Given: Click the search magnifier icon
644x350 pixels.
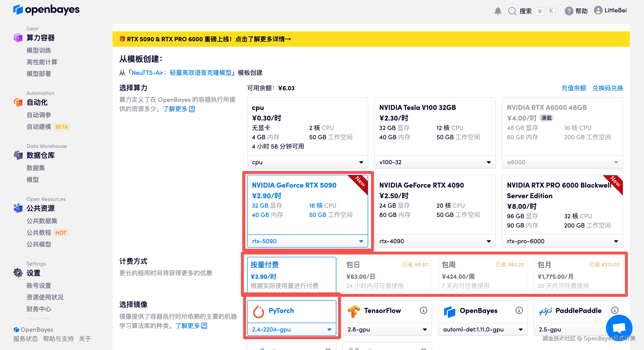Looking at the screenshot, I should [512, 11].
